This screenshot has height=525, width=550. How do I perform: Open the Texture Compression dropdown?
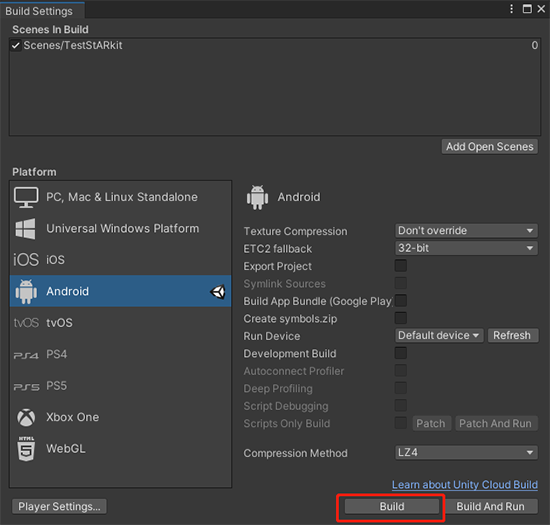click(466, 231)
